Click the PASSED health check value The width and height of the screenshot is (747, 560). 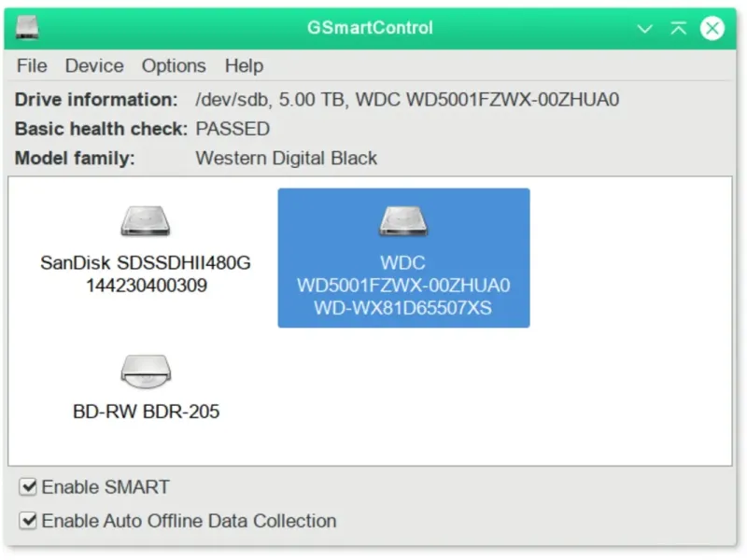coord(233,129)
